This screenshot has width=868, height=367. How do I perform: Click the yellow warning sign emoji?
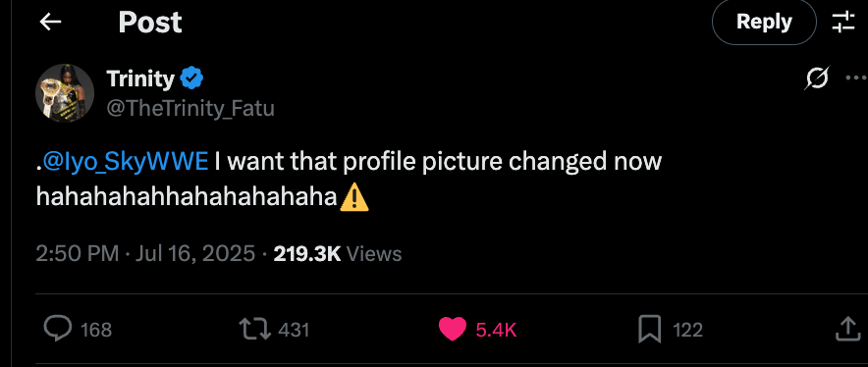click(x=354, y=198)
